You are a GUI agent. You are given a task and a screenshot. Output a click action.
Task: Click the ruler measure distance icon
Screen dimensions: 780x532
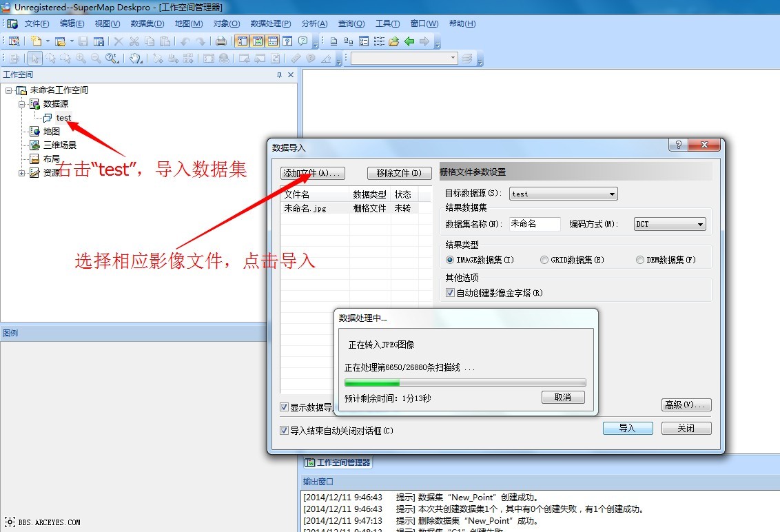[x=296, y=58]
